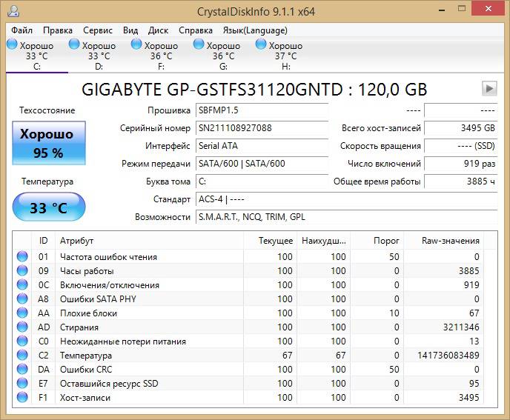The image size is (510, 420).
Task: Click the next disk arrow button
Action: (x=489, y=89)
